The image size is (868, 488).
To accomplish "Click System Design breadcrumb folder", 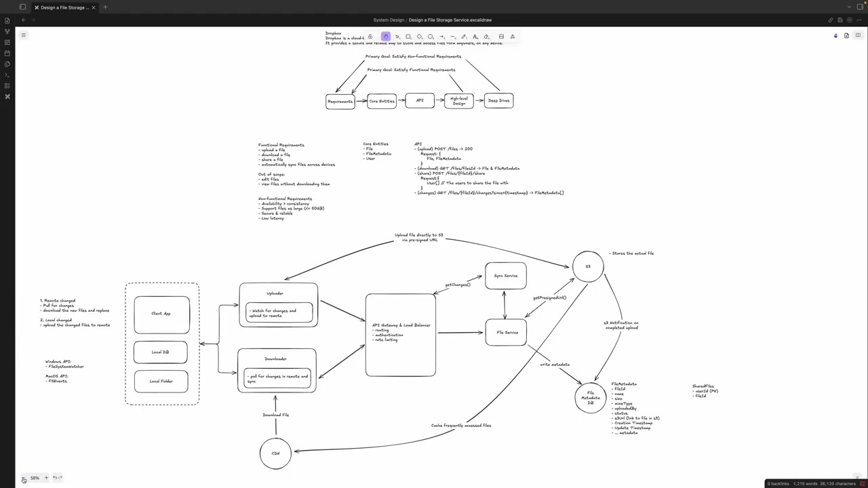I will pyautogui.click(x=389, y=20).
